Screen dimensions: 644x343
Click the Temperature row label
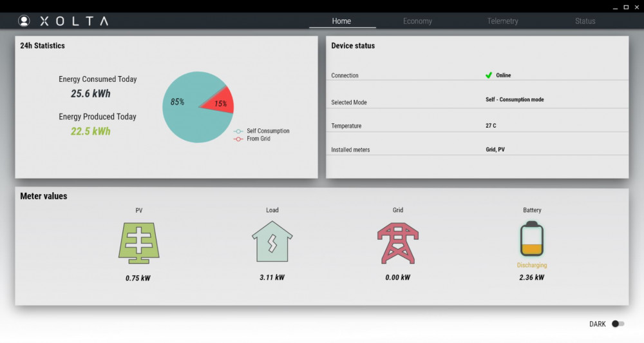(x=346, y=126)
